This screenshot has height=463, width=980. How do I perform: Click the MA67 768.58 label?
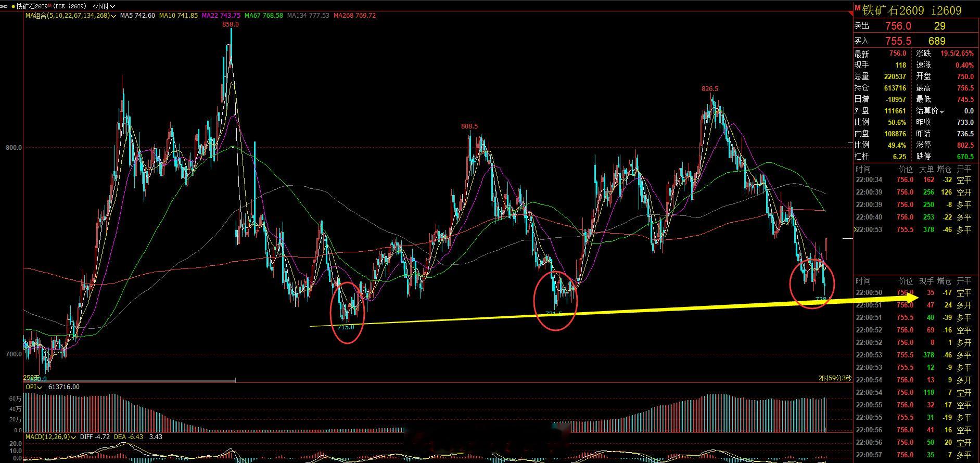(x=264, y=16)
